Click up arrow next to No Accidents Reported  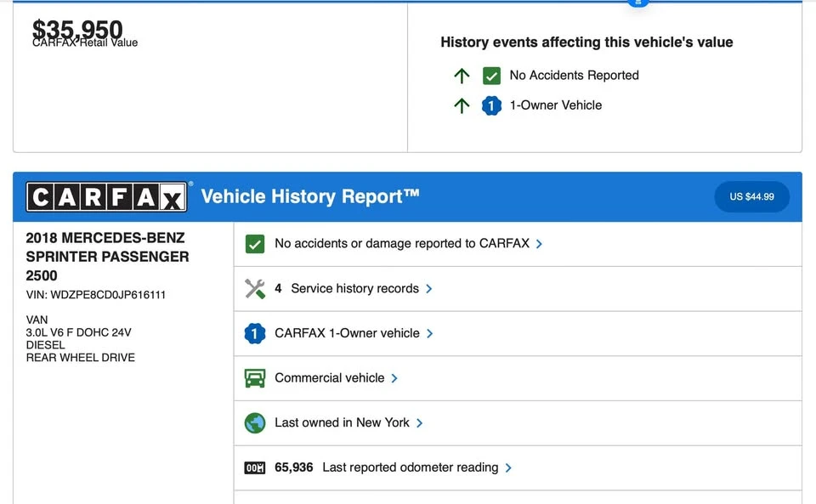[x=462, y=76]
